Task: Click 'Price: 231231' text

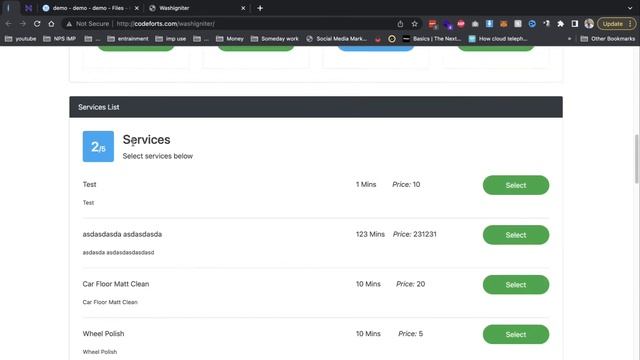Action: click(414, 234)
